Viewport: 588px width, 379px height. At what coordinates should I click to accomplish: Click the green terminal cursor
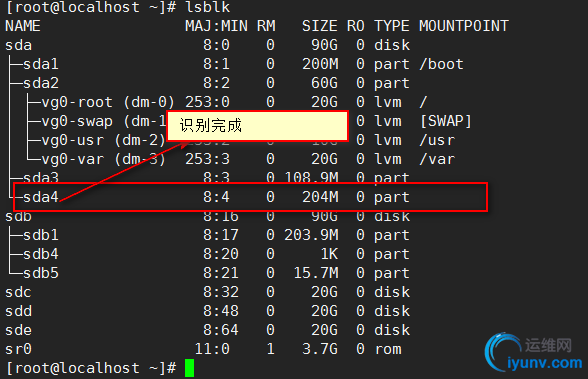189,368
